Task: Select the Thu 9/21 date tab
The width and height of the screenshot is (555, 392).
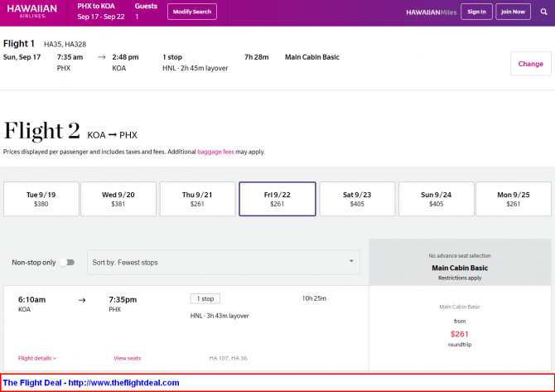Action: [197, 199]
